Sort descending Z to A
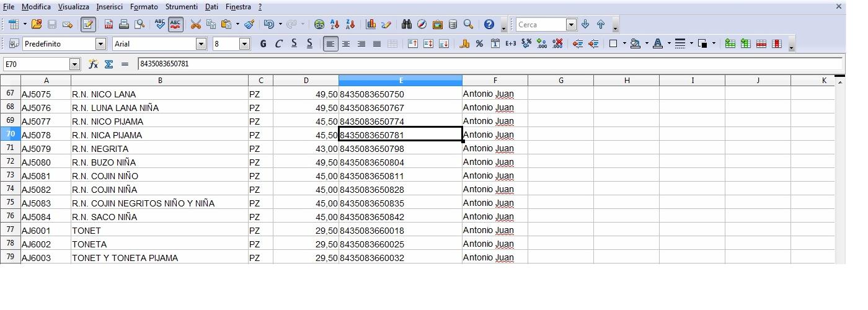 coord(350,24)
